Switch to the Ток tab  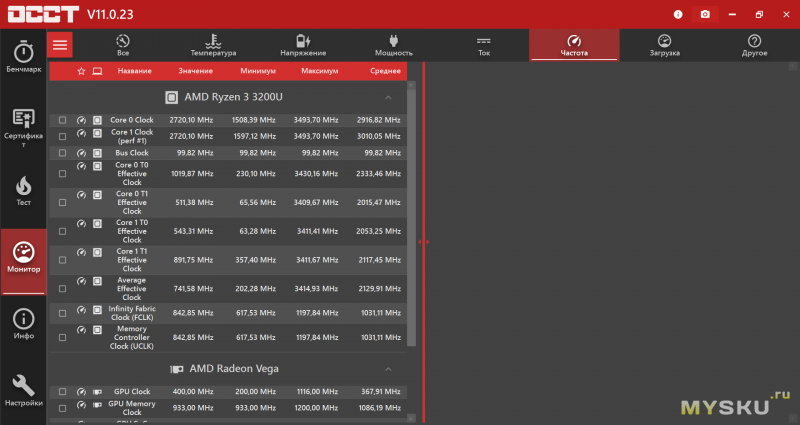pyautogui.click(x=484, y=45)
